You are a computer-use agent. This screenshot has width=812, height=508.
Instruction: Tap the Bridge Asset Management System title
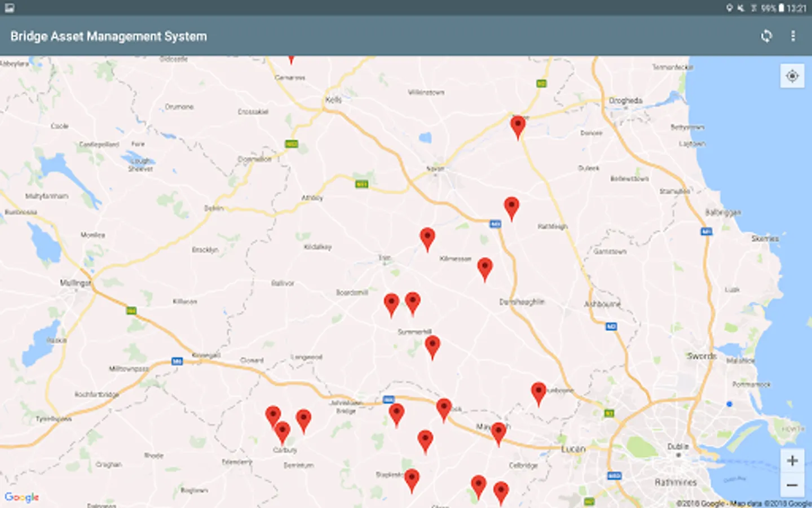108,36
